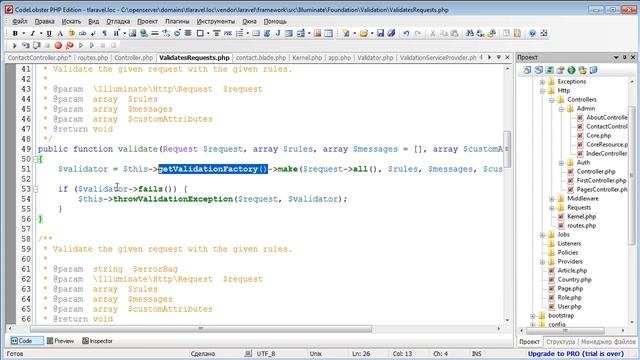Place the cursor on the fails() call in line 53
This screenshot has height=360, width=640.
click(151, 189)
